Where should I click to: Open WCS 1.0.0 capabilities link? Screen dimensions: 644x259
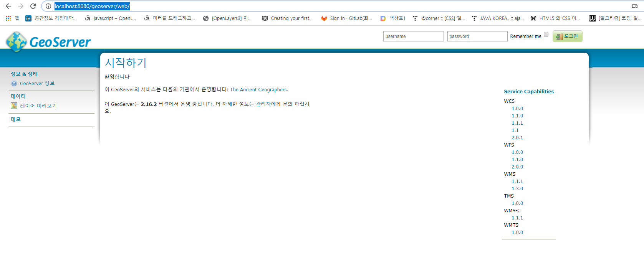tap(517, 109)
